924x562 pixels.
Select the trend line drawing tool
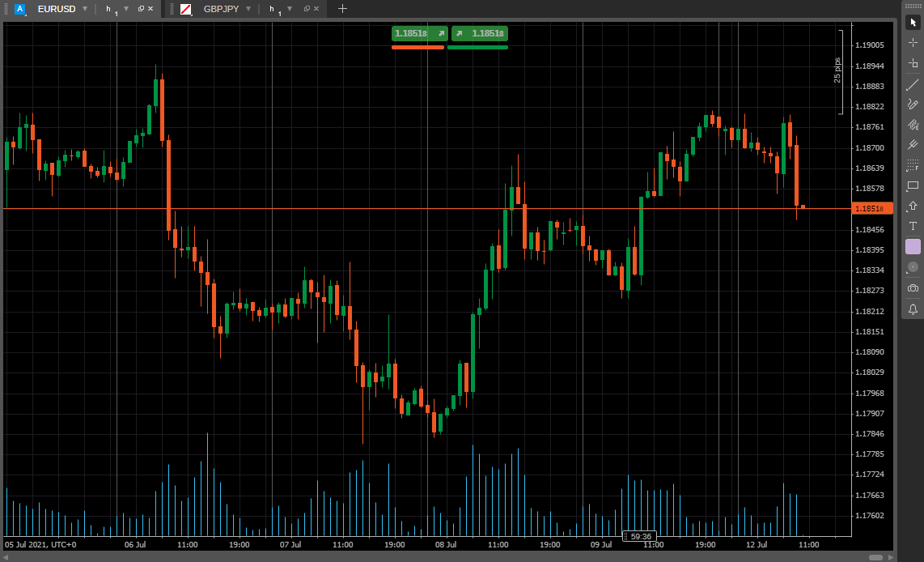click(913, 83)
